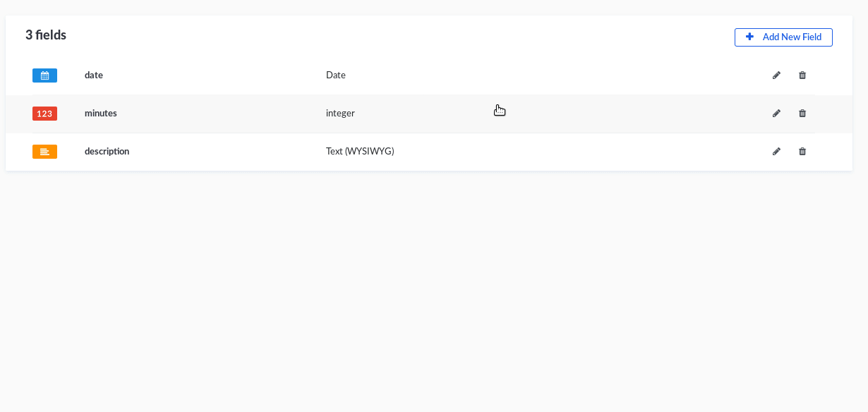
Task: Click the Date type label
Action: click(x=335, y=75)
